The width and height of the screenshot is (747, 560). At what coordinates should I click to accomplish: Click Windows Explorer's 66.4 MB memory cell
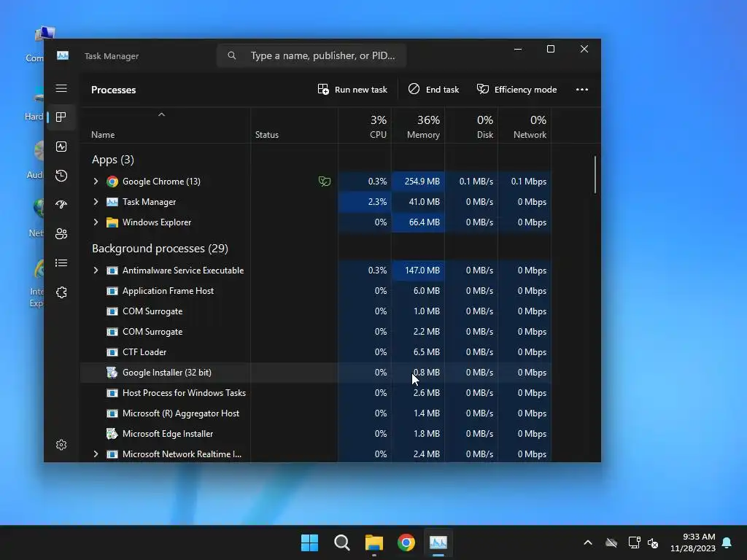[x=418, y=222]
